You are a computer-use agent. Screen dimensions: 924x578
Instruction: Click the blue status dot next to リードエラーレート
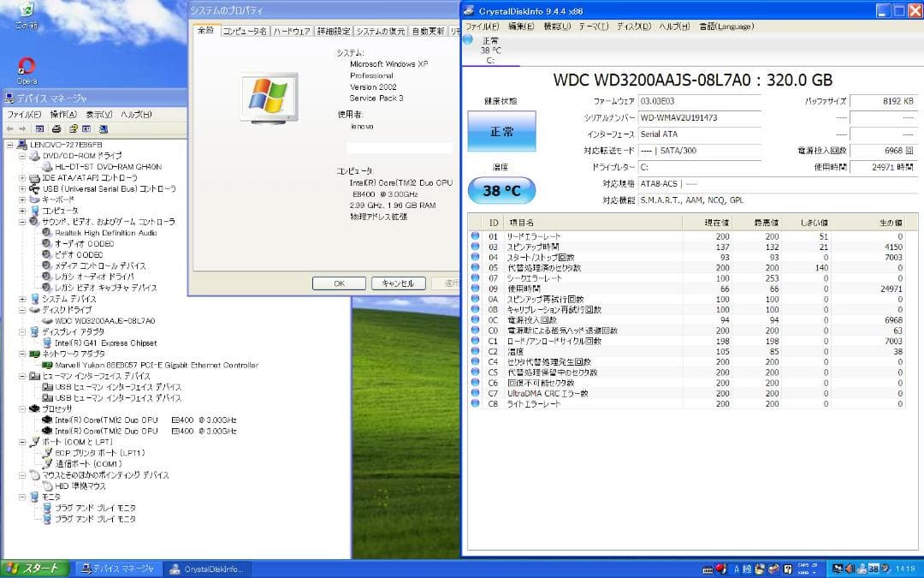(477, 235)
